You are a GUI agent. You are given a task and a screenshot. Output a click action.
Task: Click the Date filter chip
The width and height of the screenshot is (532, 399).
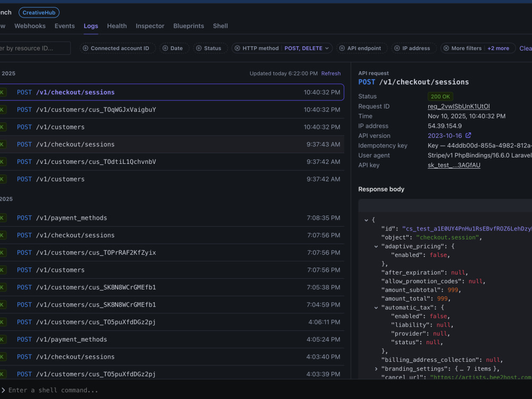(173, 48)
